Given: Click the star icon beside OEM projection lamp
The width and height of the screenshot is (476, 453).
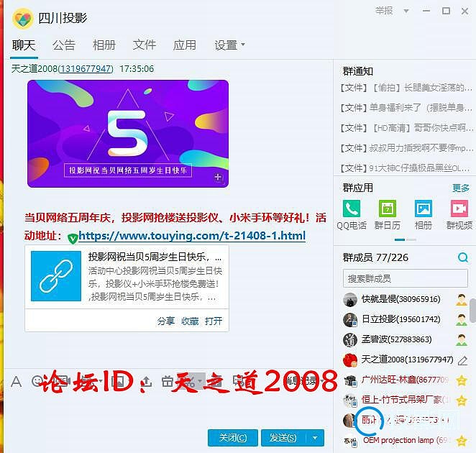Looking at the screenshot, I should [x=462, y=441].
